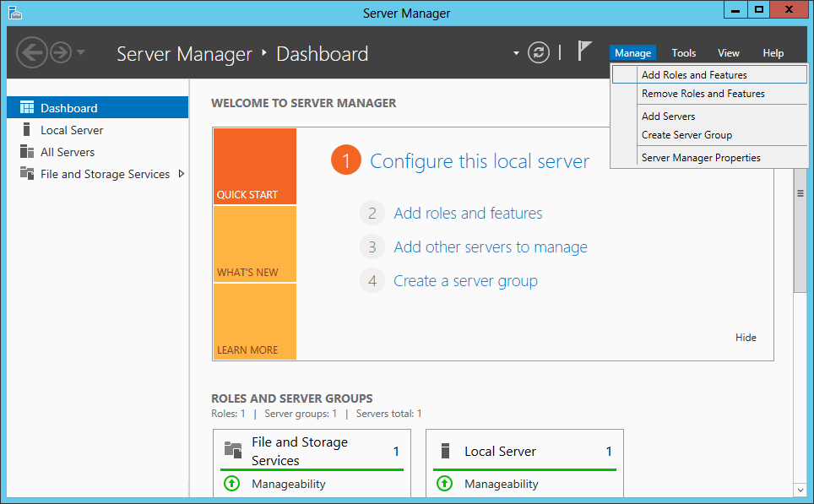Click Server Manager in the breadcrumb header
This screenshot has height=504, width=814.
(x=184, y=53)
